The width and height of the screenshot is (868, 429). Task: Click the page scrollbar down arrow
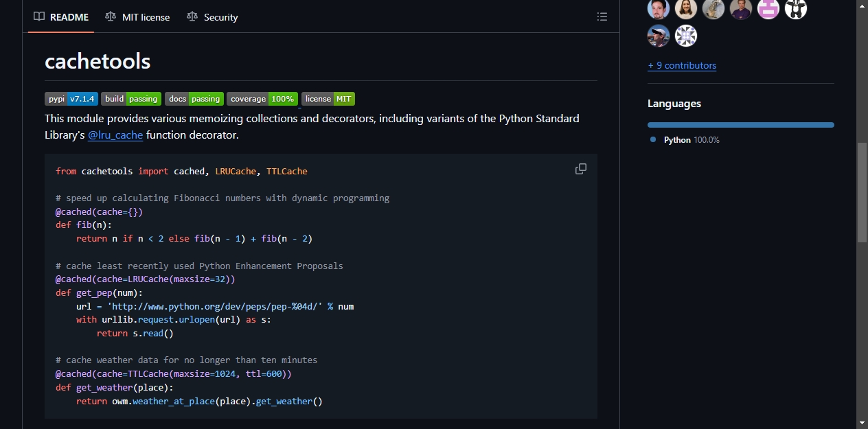[x=863, y=423]
